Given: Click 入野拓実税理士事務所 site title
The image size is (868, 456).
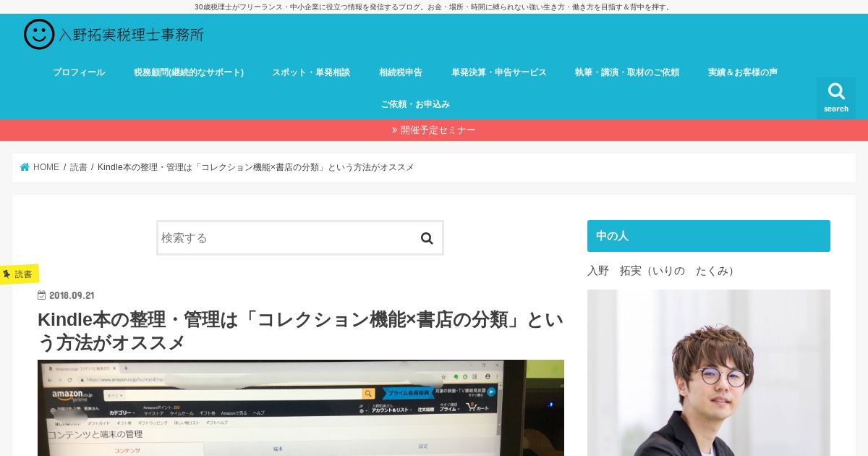Looking at the screenshot, I should tap(131, 34).
